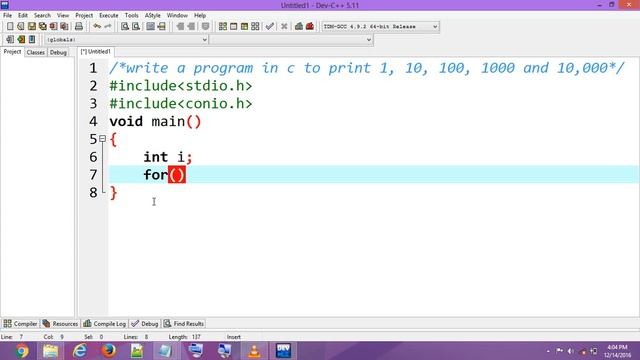The height and width of the screenshot is (360, 640).
Task: Switch to the Classes sidebar tab
Action: [36, 52]
